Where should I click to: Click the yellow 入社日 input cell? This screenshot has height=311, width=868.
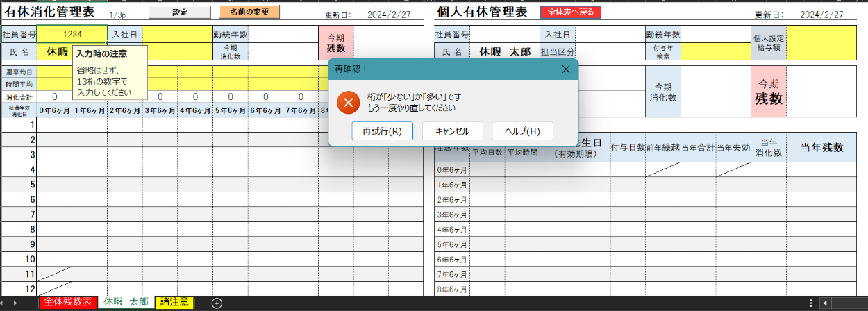point(178,34)
